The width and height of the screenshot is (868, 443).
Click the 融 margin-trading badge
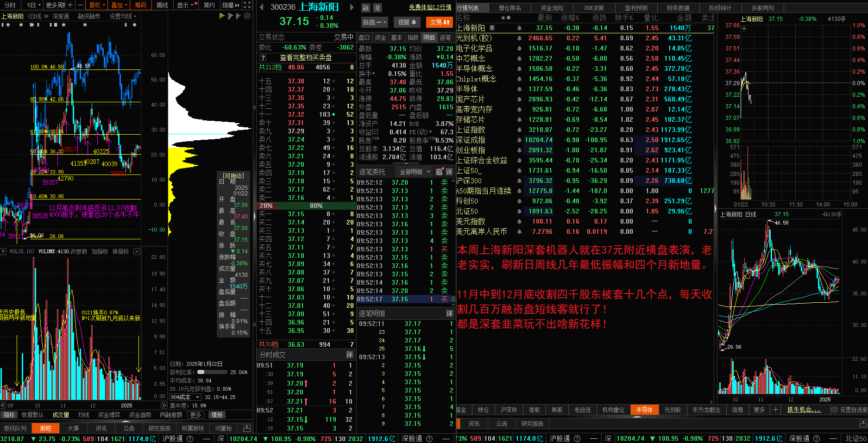point(366,8)
